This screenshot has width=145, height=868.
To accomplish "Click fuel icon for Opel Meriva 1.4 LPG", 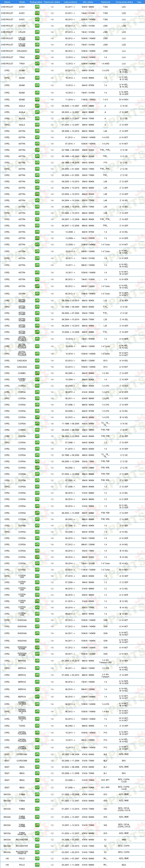I will (37, 668).
